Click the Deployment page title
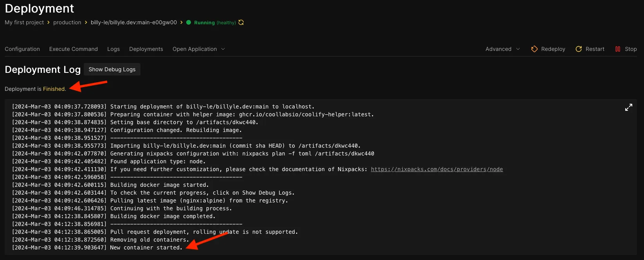The height and width of the screenshot is (260, 644). tap(39, 8)
